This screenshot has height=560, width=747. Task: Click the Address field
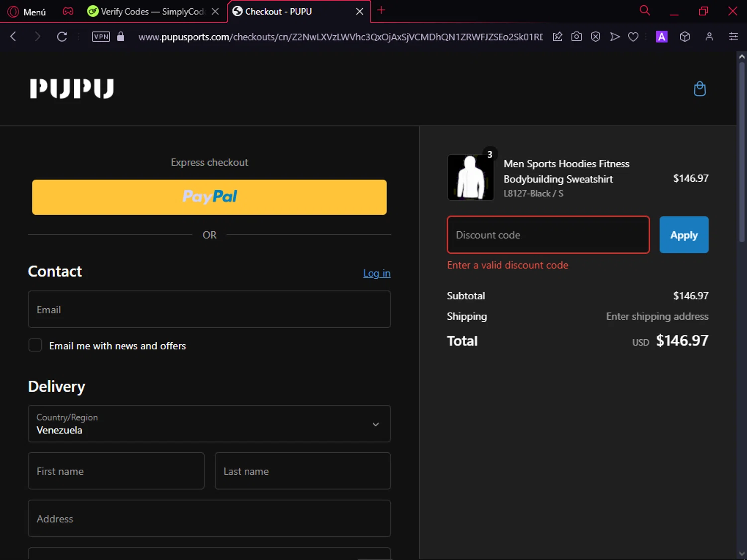[210, 518]
